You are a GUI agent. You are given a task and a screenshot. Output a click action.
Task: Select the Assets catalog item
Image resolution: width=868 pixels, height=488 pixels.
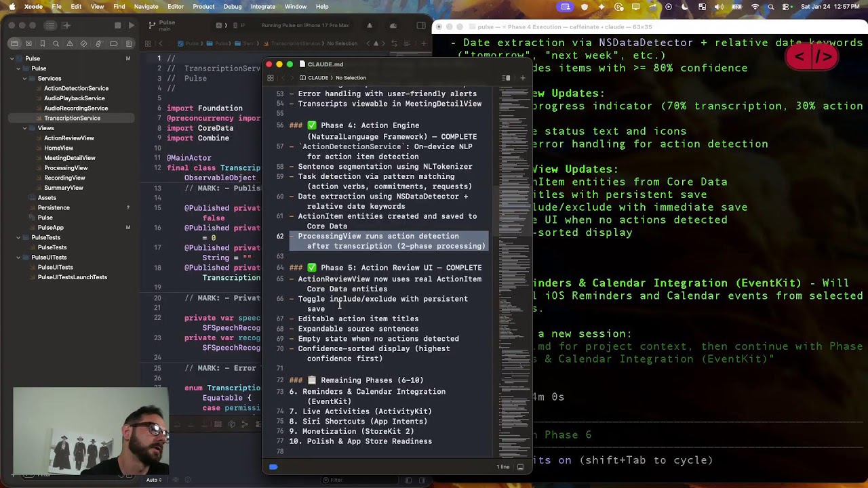point(47,198)
